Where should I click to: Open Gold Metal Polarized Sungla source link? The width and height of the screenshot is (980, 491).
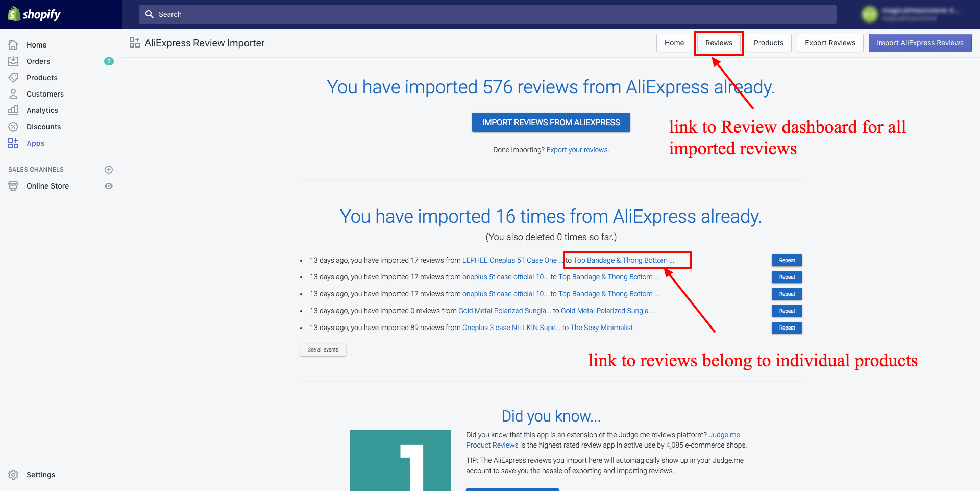coord(505,311)
